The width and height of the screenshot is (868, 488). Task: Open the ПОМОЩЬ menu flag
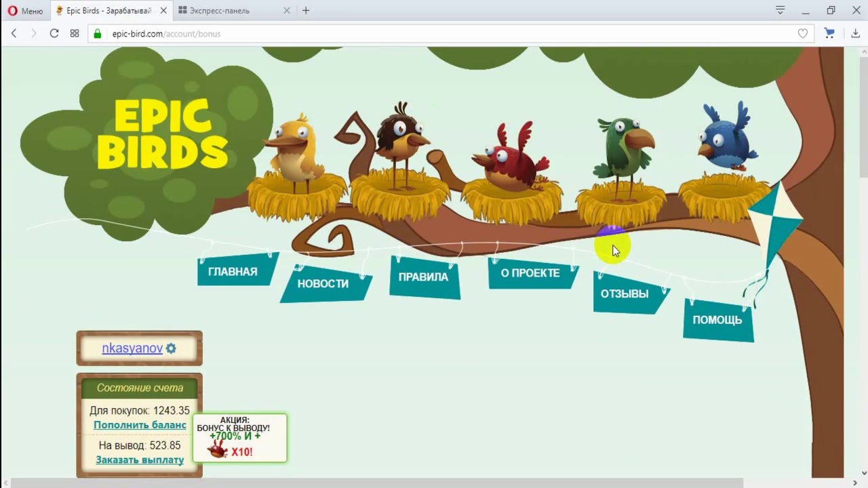click(x=718, y=319)
